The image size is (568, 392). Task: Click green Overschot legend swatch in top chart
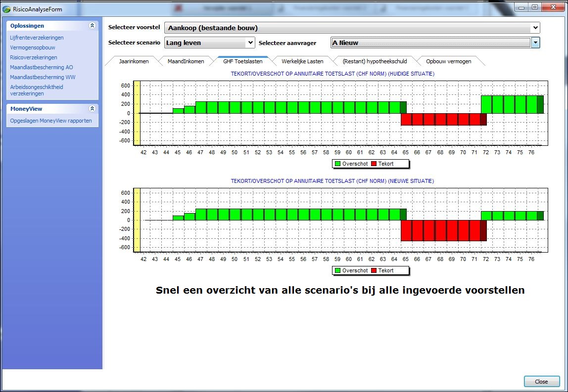tap(337, 164)
